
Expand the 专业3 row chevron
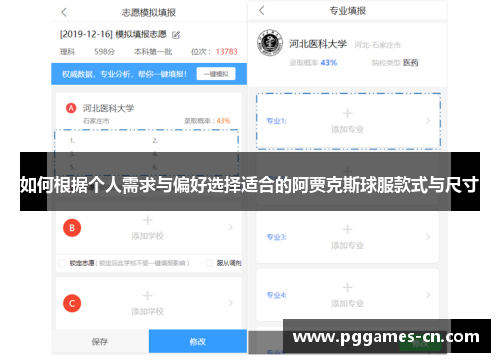(428, 237)
